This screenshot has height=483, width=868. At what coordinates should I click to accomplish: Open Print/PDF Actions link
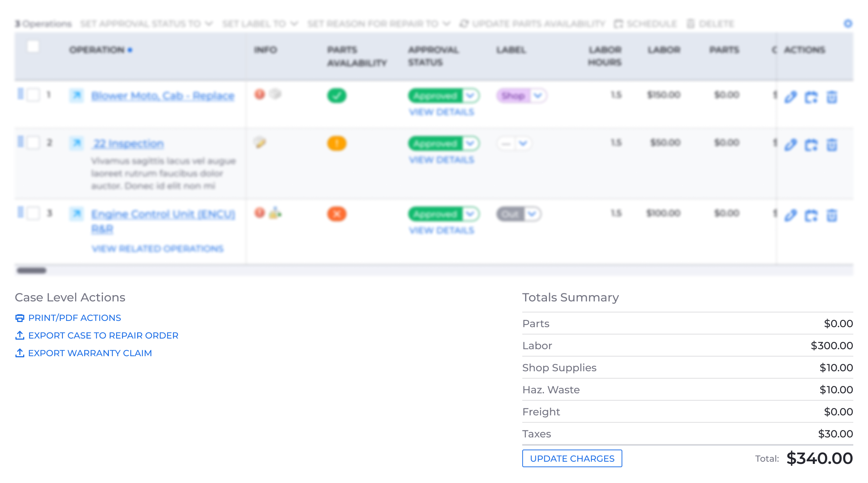point(68,318)
